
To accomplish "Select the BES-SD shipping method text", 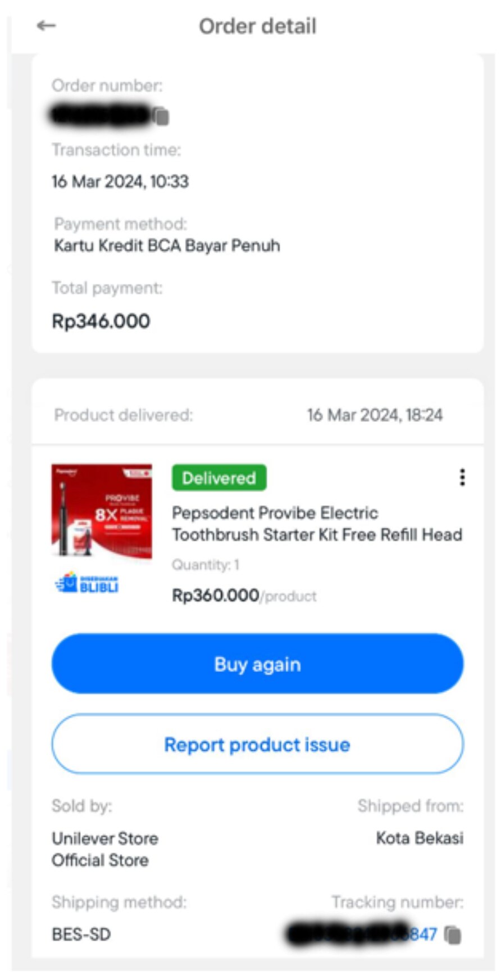I will [x=81, y=934].
